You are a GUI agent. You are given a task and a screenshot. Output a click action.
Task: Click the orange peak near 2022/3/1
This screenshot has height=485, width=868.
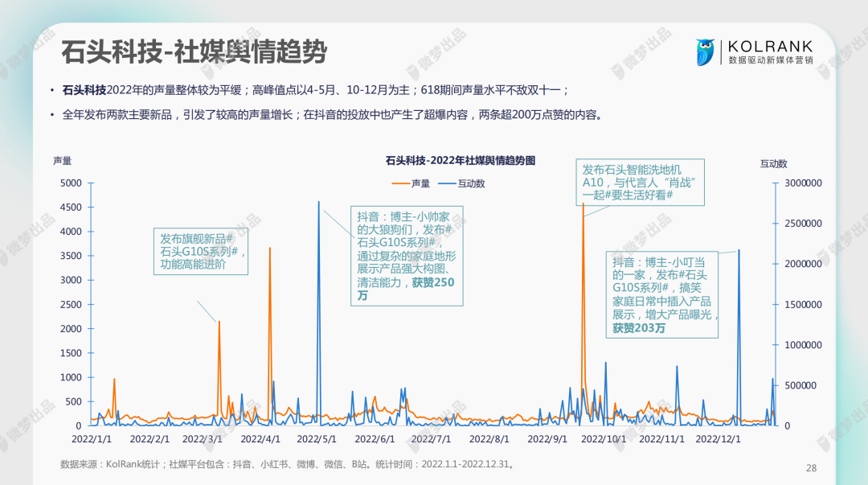pyautogui.click(x=219, y=368)
